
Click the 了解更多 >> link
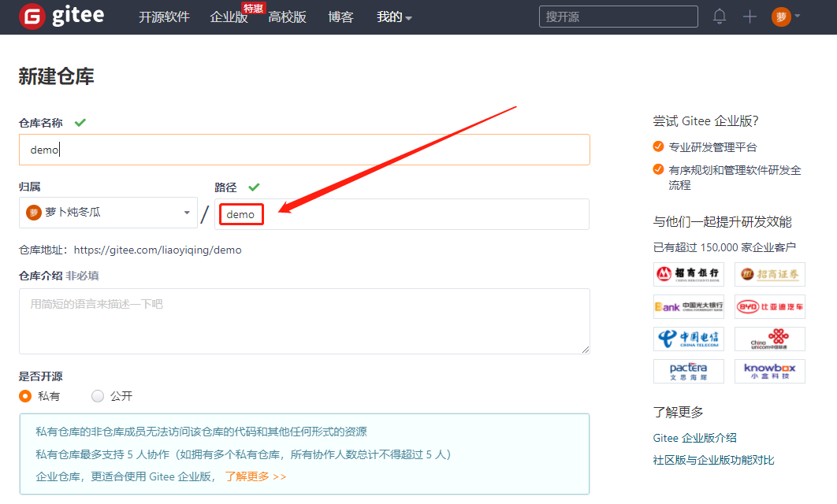tap(255, 476)
